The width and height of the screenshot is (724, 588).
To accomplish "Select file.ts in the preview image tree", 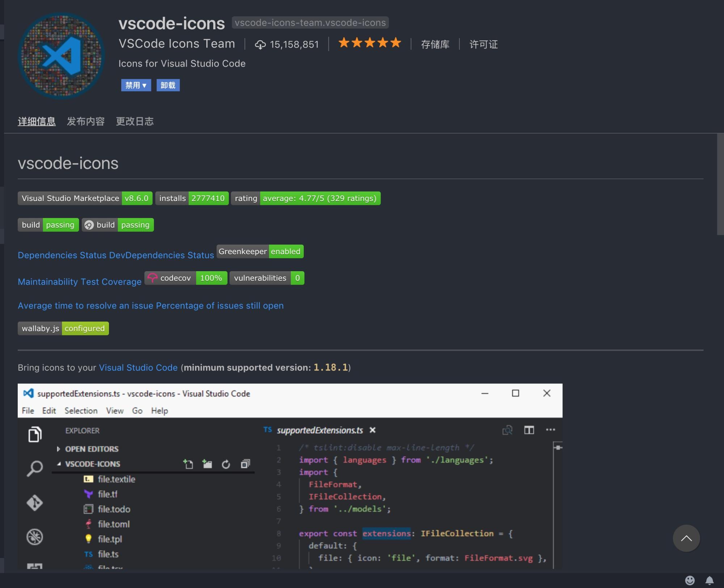I will click(x=101, y=554).
